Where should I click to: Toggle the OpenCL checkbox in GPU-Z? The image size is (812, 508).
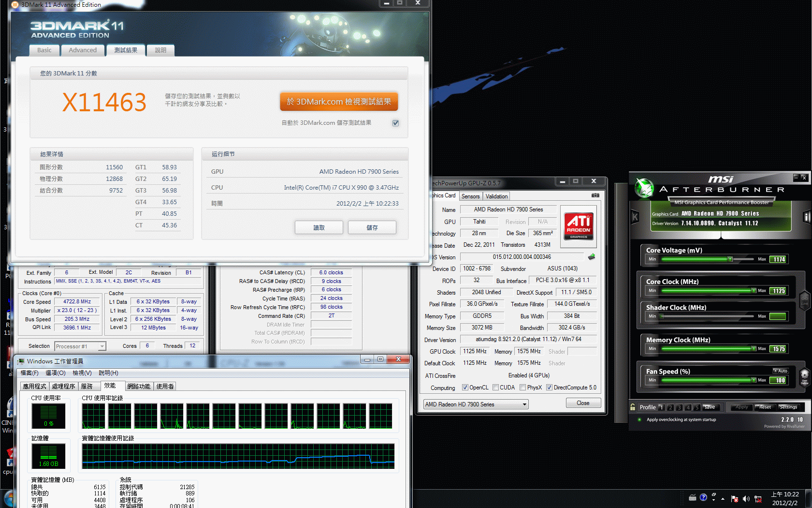click(x=465, y=388)
